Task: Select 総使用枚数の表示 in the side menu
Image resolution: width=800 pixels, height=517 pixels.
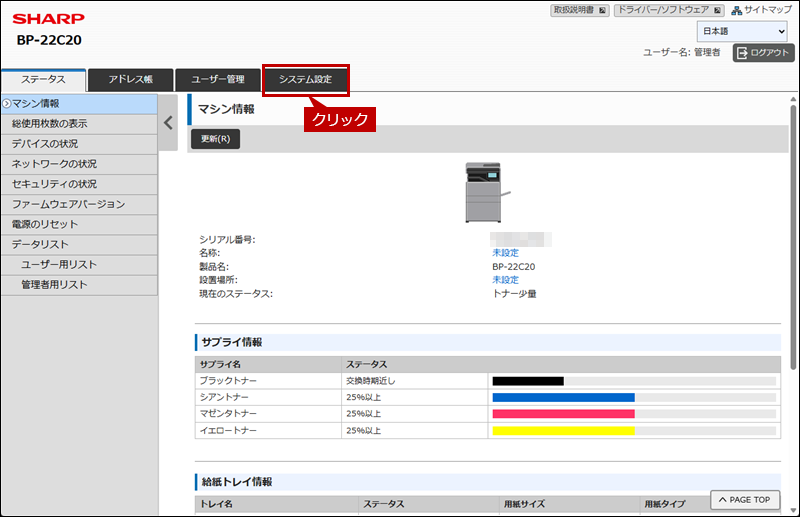Action: [x=79, y=124]
